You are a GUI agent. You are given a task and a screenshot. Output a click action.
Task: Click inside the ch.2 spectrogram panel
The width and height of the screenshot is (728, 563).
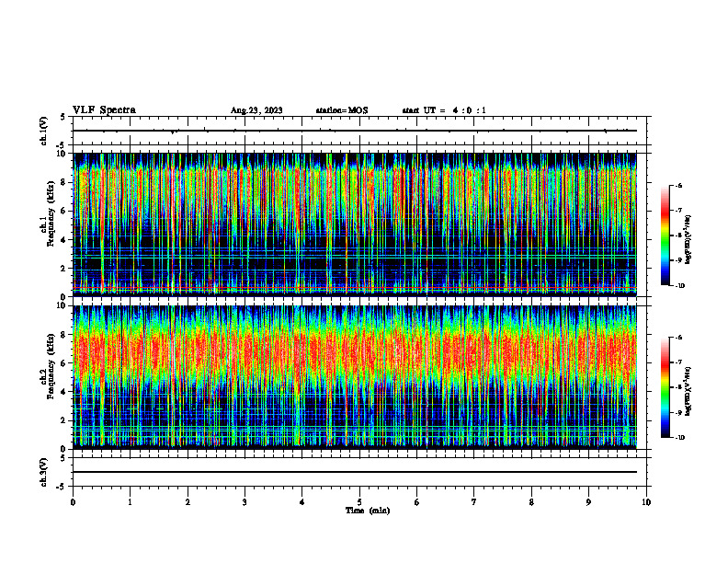[355, 377]
